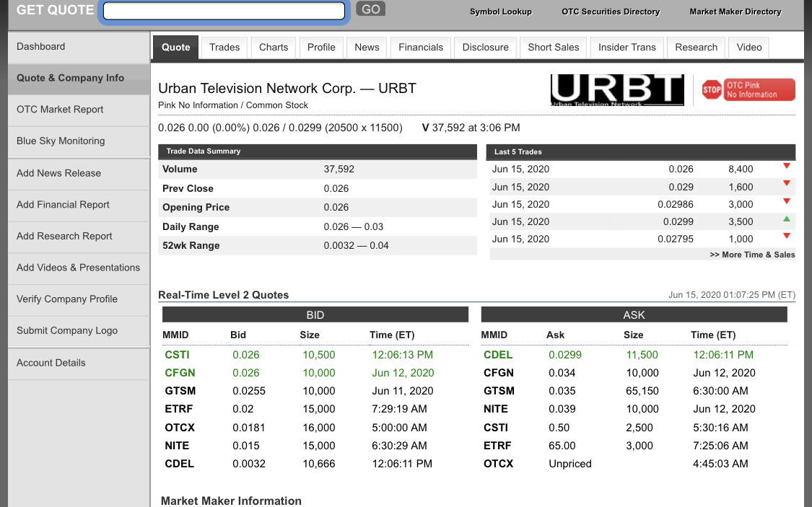Click CSTI in the bid MMID column
The width and height of the screenshot is (812, 507).
tap(177, 355)
